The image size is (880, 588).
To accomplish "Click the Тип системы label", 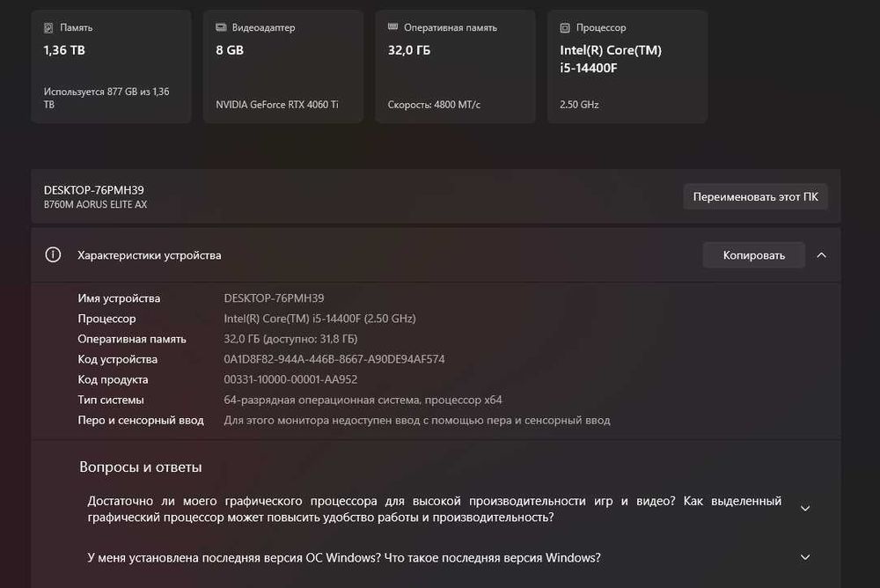I will click(111, 400).
